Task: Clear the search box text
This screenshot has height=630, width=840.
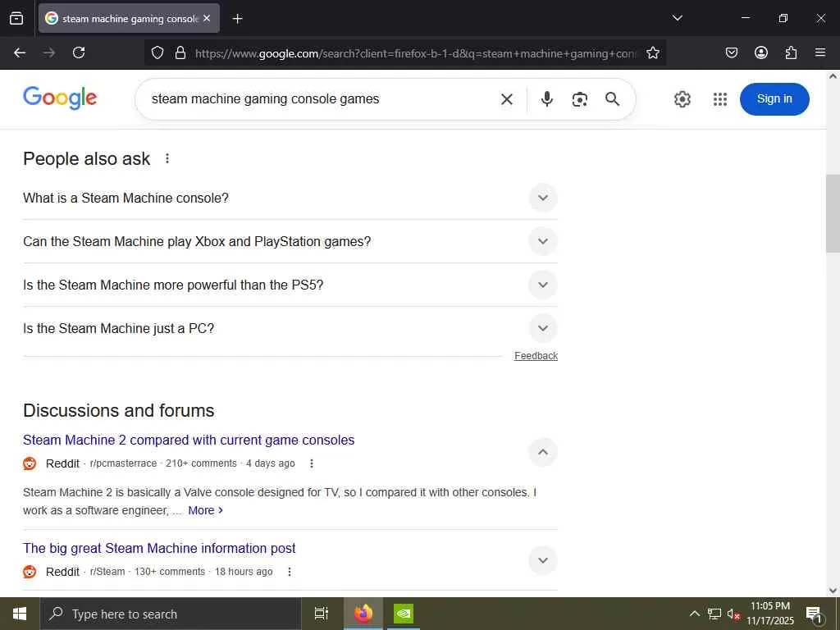Action: click(x=507, y=99)
